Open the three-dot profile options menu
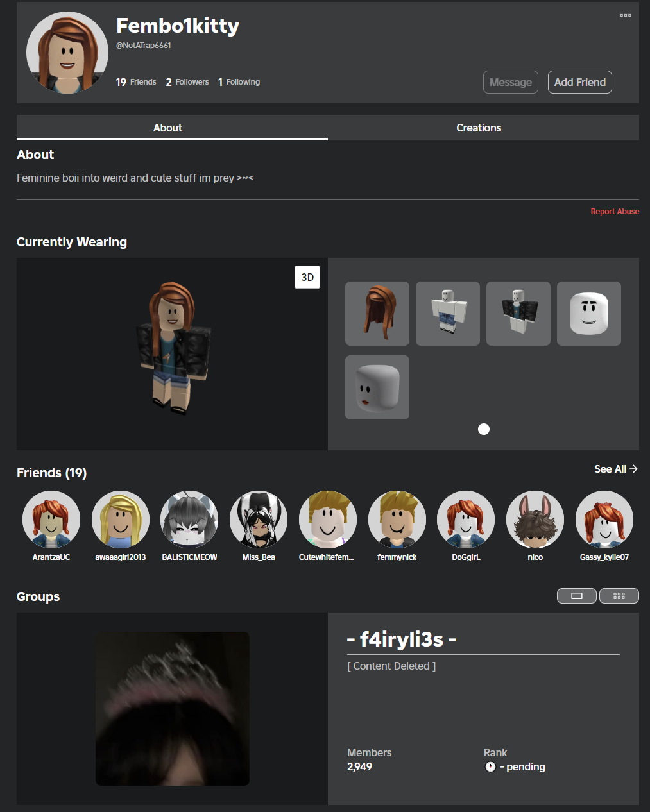The height and width of the screenshot is (812, 650). point(625,15)
